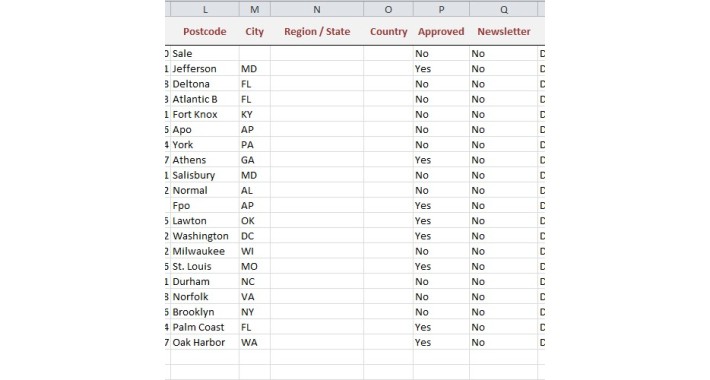Viewport: 710px width, 380px height.
Task: Click the Region / State header cell
Action: (317, 31)
